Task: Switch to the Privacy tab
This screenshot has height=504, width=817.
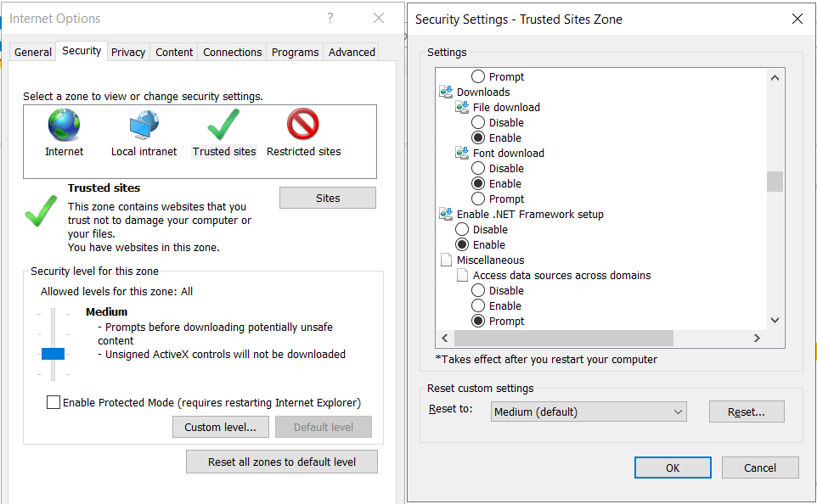Action: point(128,52)
